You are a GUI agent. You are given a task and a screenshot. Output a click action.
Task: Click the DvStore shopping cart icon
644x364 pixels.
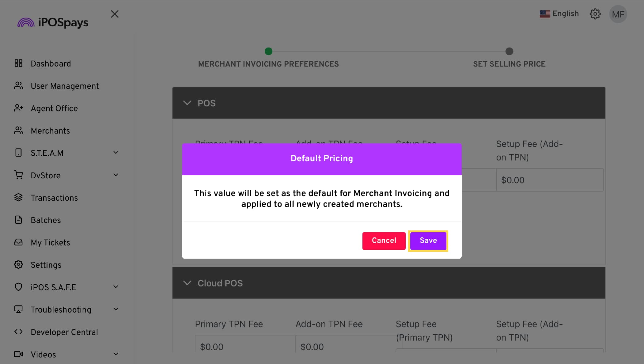tap(18, 175)
